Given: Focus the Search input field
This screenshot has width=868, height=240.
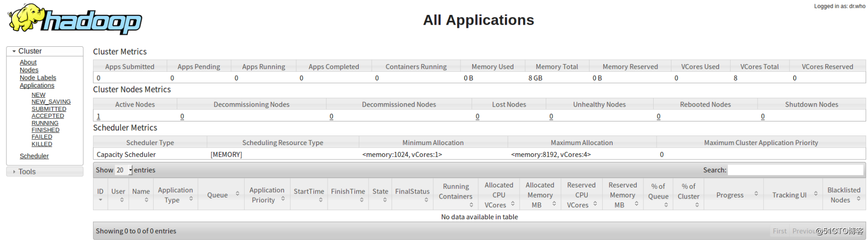Looking at the screenshot, I should pyautogui.click(x=795, y=170).
